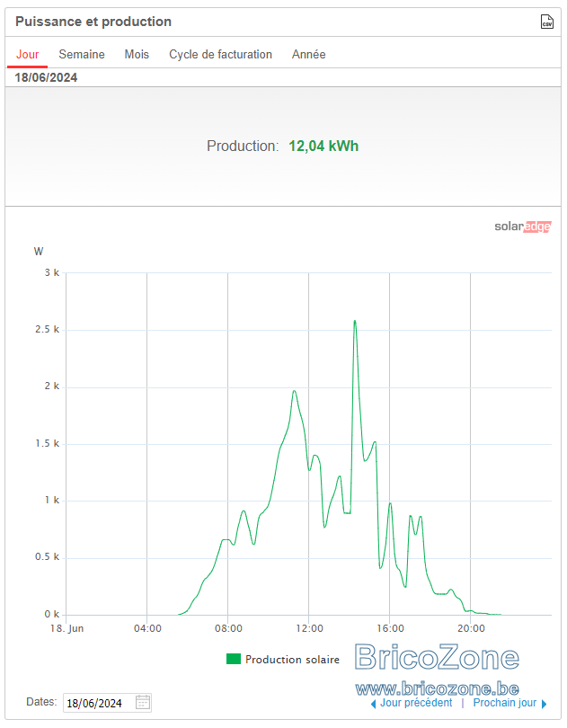
Task: Click the 18/06/2024 date heading
Action: pyautogui.click(x=46, y=77)
